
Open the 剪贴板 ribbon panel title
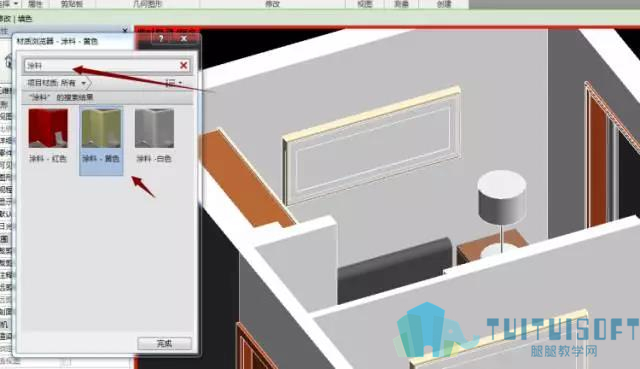pyautogui.click(x=72, y=4)
